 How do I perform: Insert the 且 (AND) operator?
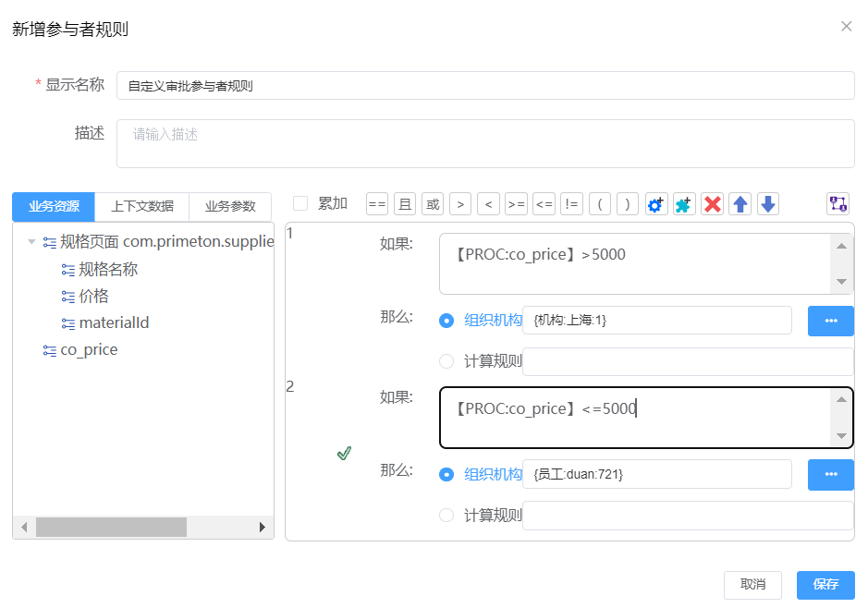pos(405,204)
